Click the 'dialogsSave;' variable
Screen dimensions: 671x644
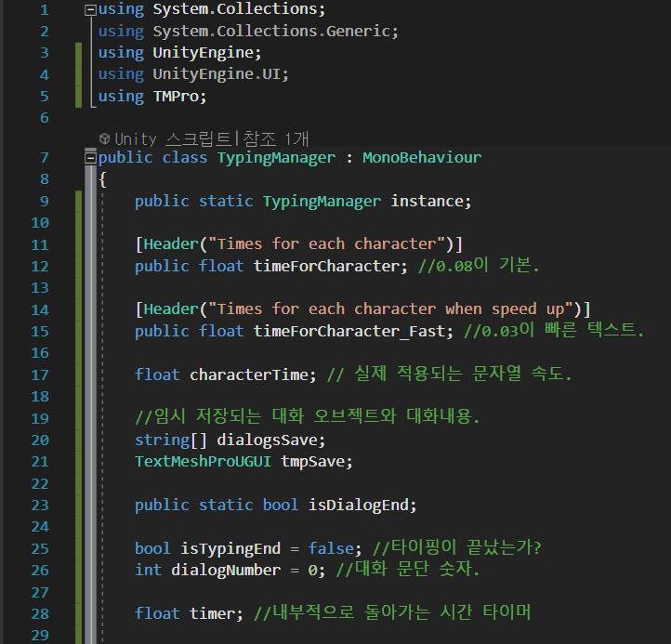(x=270, y=440)
